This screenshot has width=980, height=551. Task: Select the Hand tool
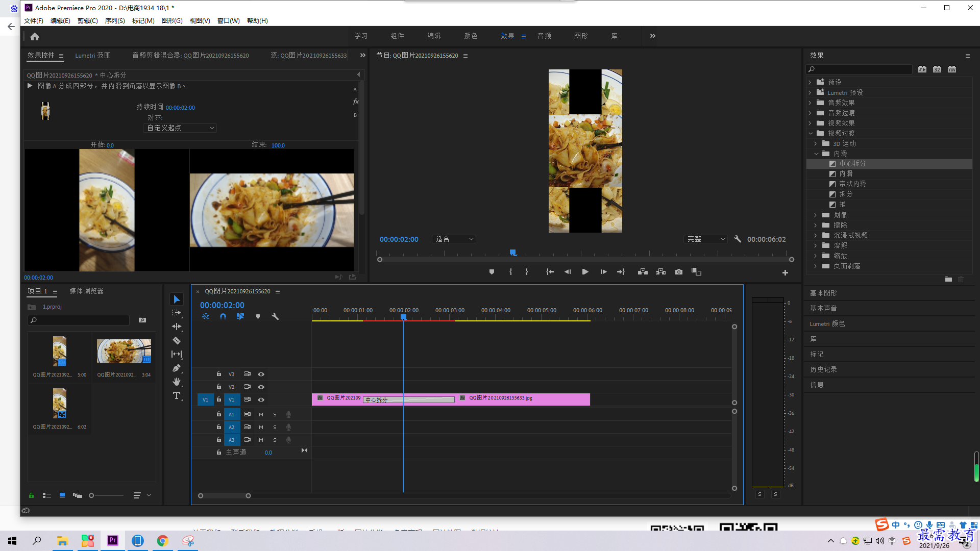(177, 382)
